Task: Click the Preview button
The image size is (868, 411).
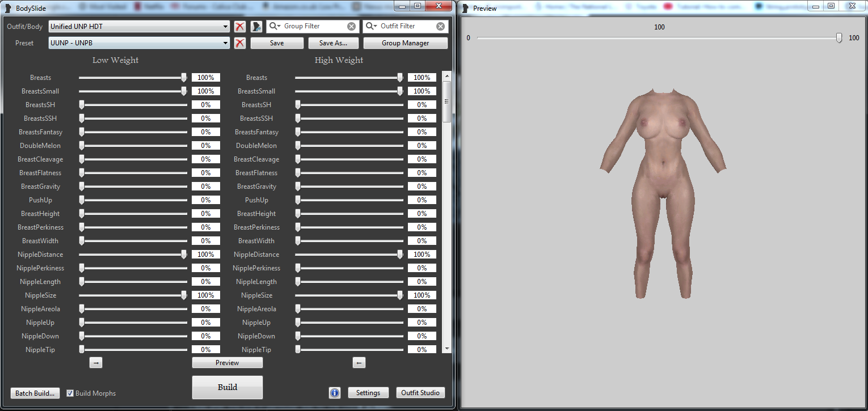Action: [x=227, y=363]
